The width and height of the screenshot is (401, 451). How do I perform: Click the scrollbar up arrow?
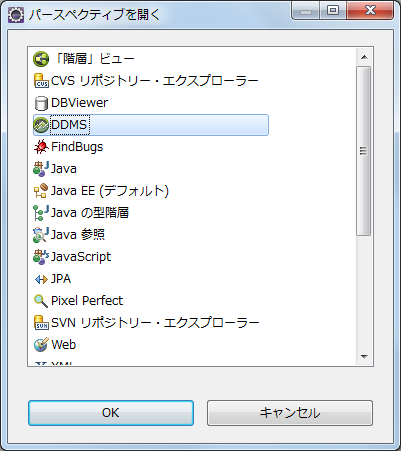click(364, 57)
